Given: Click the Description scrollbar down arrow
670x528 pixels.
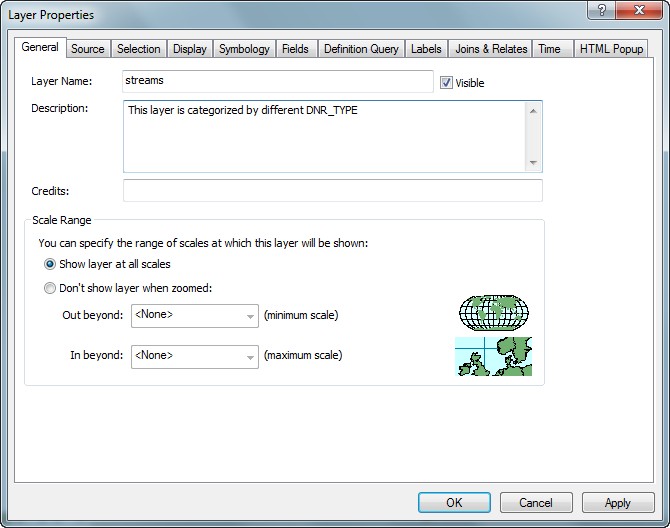Looking at the screenshot, I should tap(534, 163).
